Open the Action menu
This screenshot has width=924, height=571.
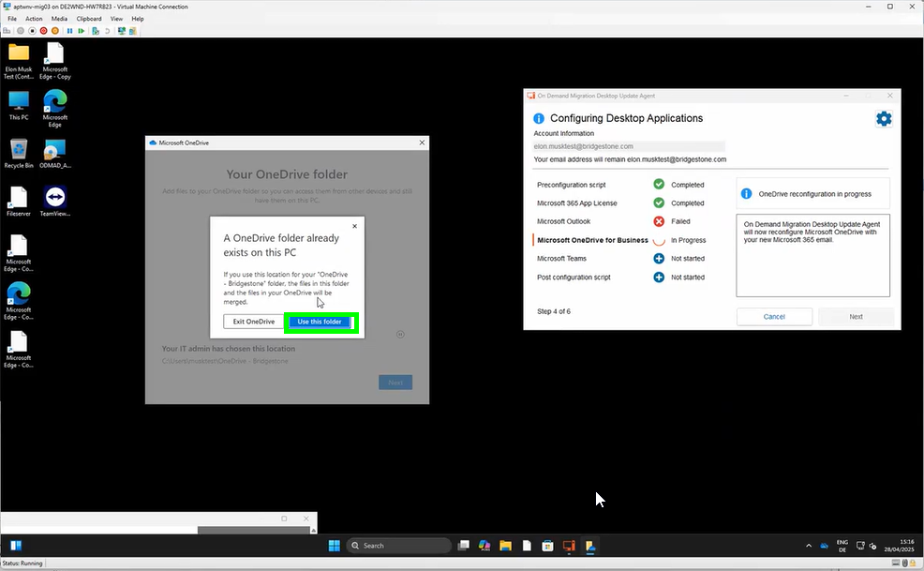[34, 19]
